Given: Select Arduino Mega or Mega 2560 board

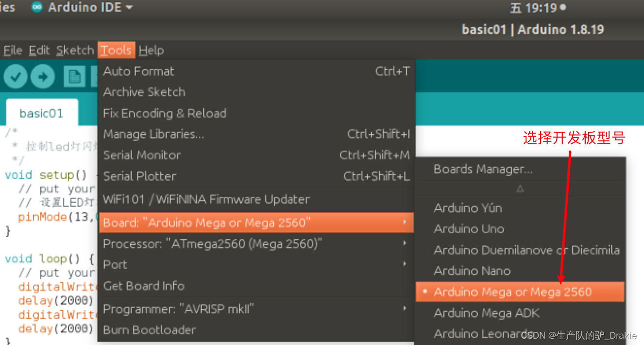Looking at the screenshot, I should point(520,292).
